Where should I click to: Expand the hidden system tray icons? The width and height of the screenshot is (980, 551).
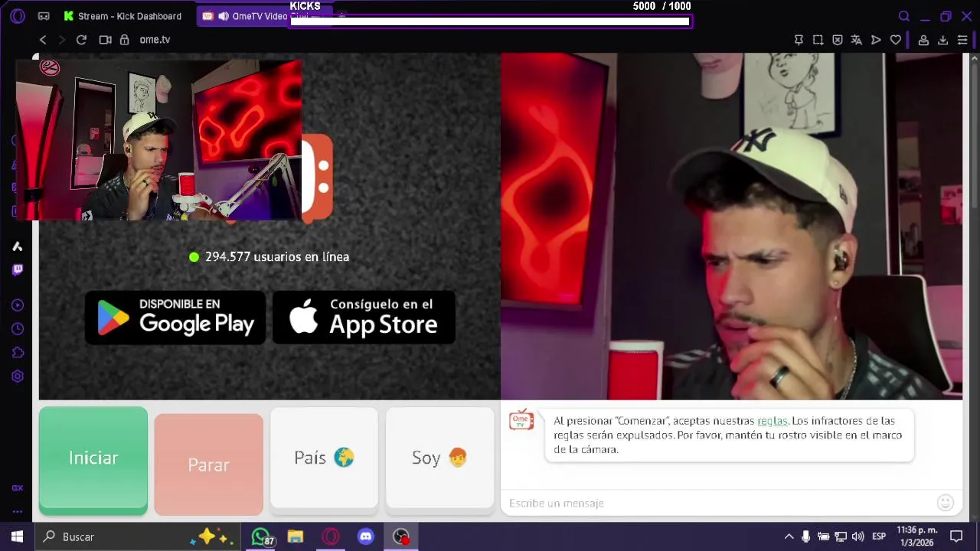point(789,536)
